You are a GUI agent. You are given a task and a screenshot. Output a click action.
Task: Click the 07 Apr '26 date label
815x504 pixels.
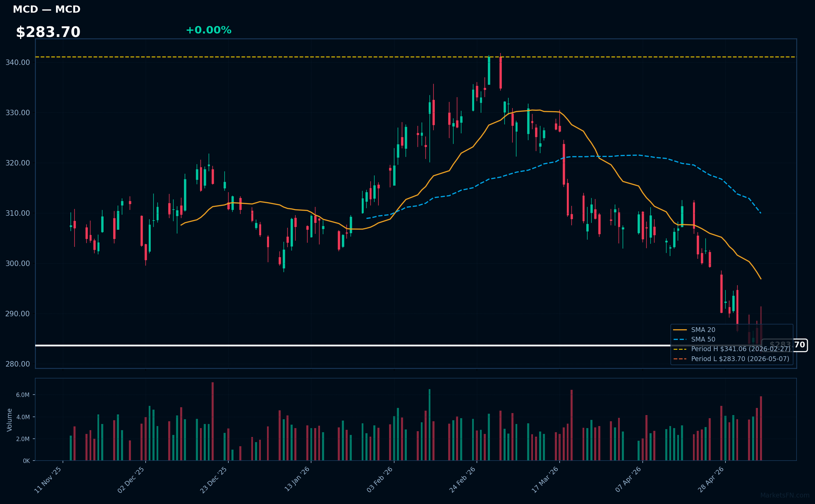pyautogui.click(x=628, y=480)
